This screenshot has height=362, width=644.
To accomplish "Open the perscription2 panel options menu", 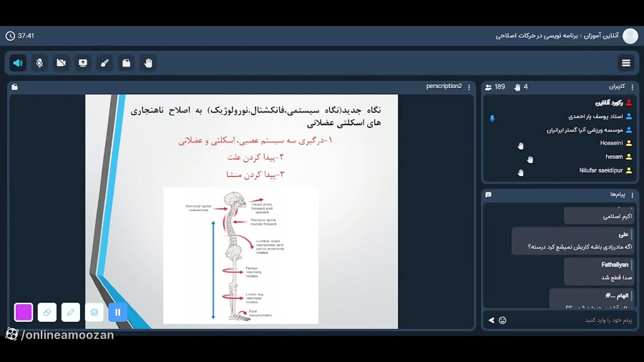I will pos(469,87).
